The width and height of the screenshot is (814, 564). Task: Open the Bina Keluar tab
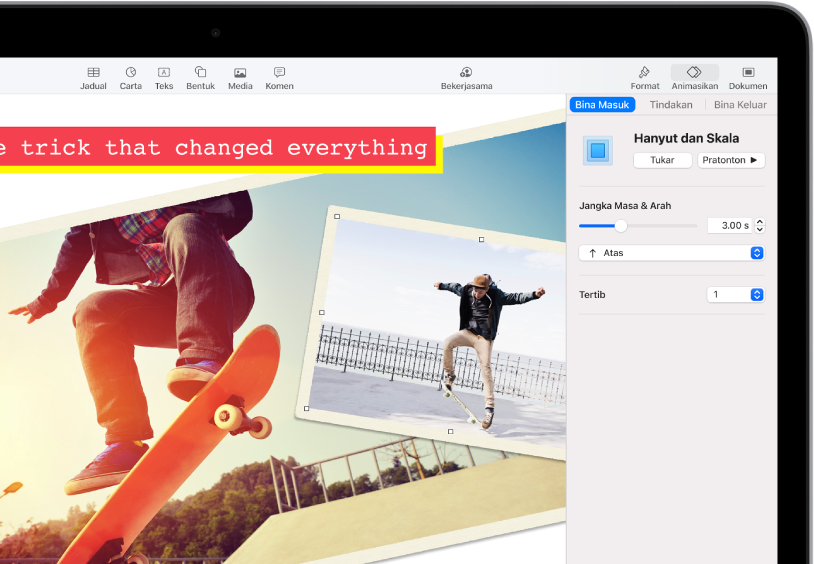coord(740,105)
